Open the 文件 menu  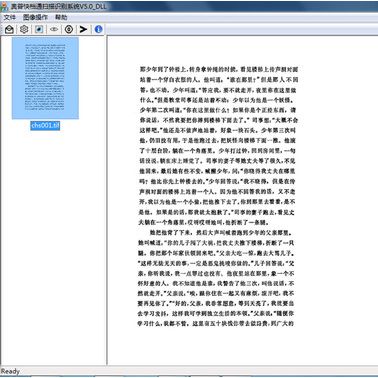[x=10, y=17]
